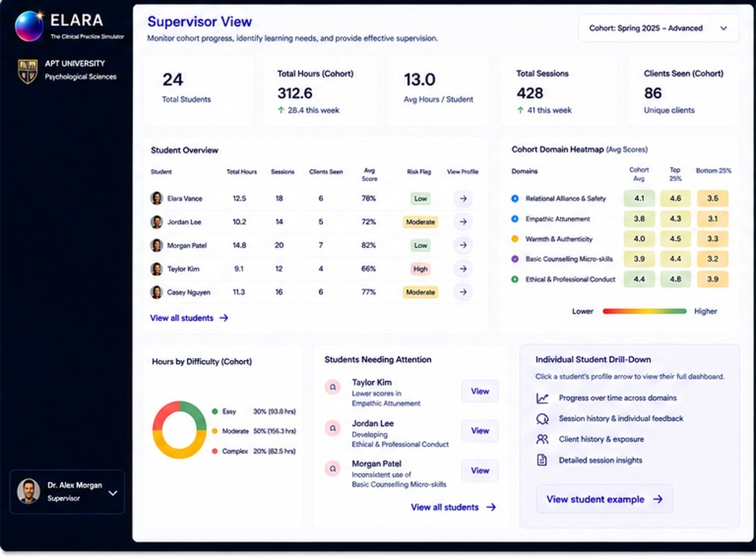Click View button for Morgan Patel
Image resolution: width=756 pixels, height=559 pixels.
tap(480, 470)
